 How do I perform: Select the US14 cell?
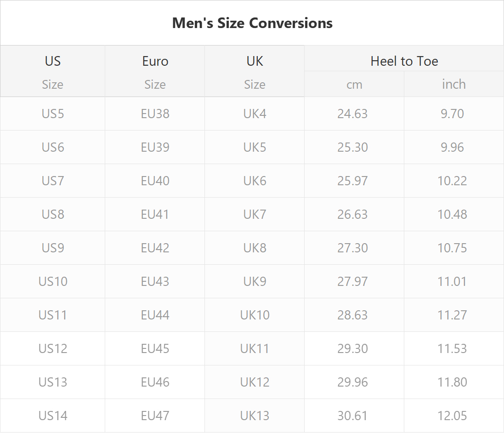tap(52, 416)
